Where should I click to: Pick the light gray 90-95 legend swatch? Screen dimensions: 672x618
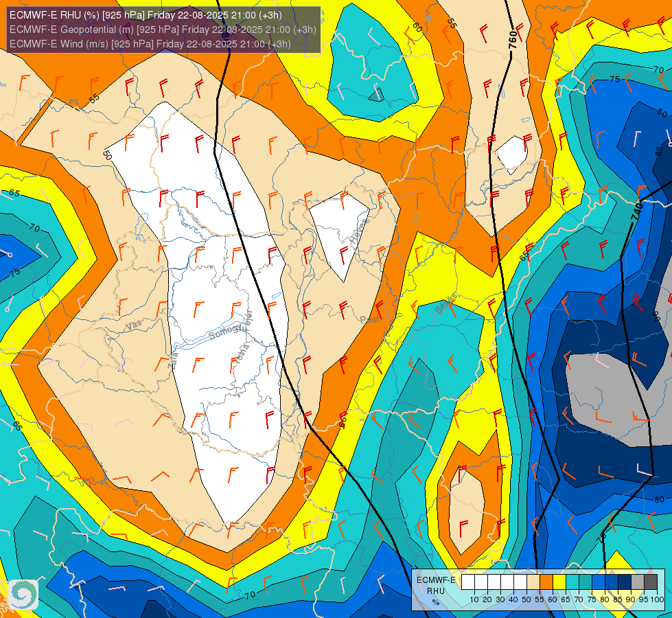[x=638, y=582]
